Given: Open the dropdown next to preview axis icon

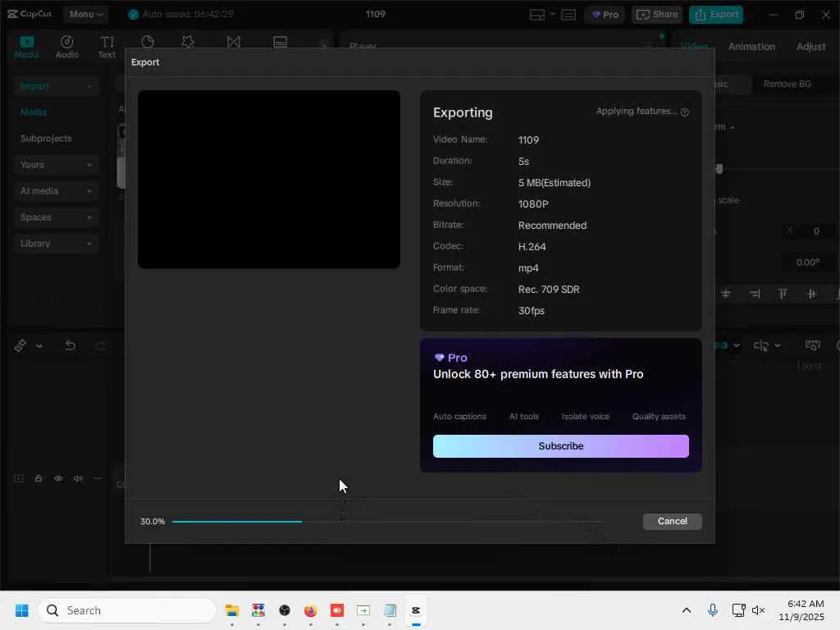Looking at the screenshot, I should pyautogui.click(x=778, y=345).
